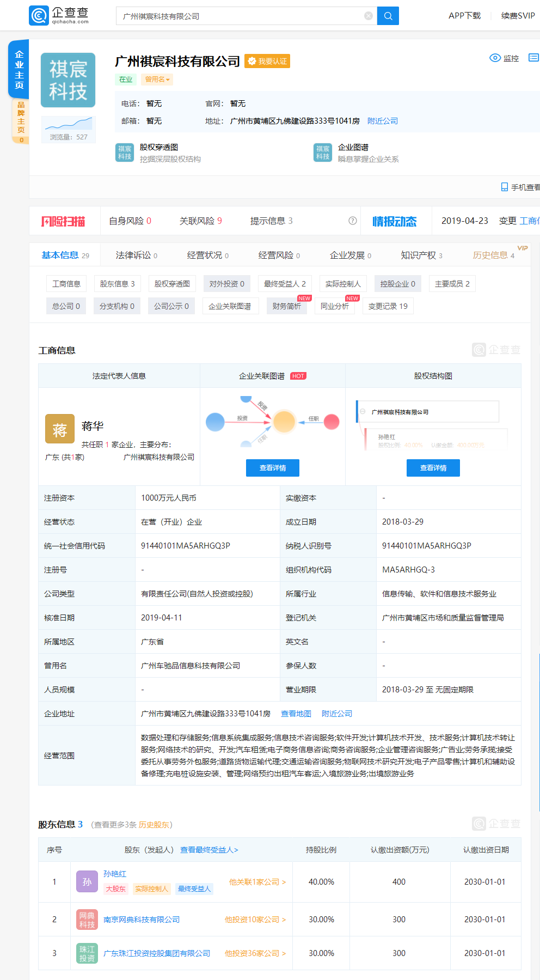Open APP下载 link
540x980 pixels.
pos(464,16)
